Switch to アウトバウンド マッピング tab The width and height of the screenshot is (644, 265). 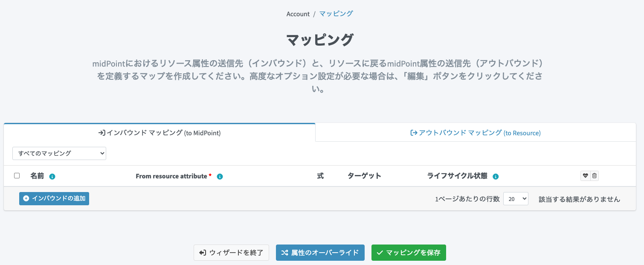point(476,133)
